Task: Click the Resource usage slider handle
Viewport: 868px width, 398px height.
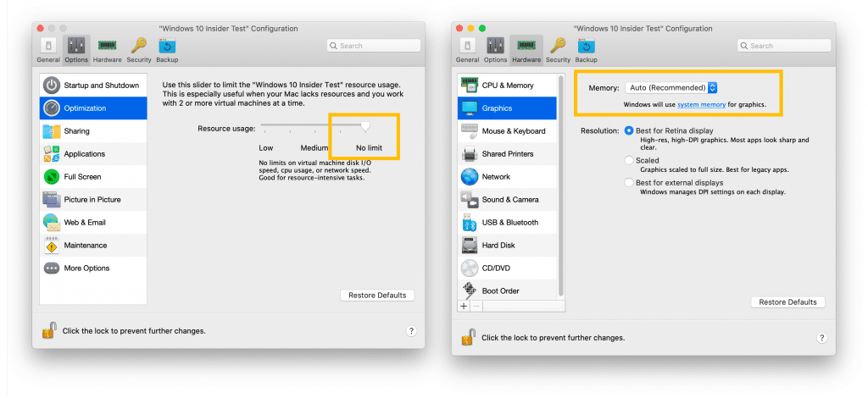Action: pos(365,126)
